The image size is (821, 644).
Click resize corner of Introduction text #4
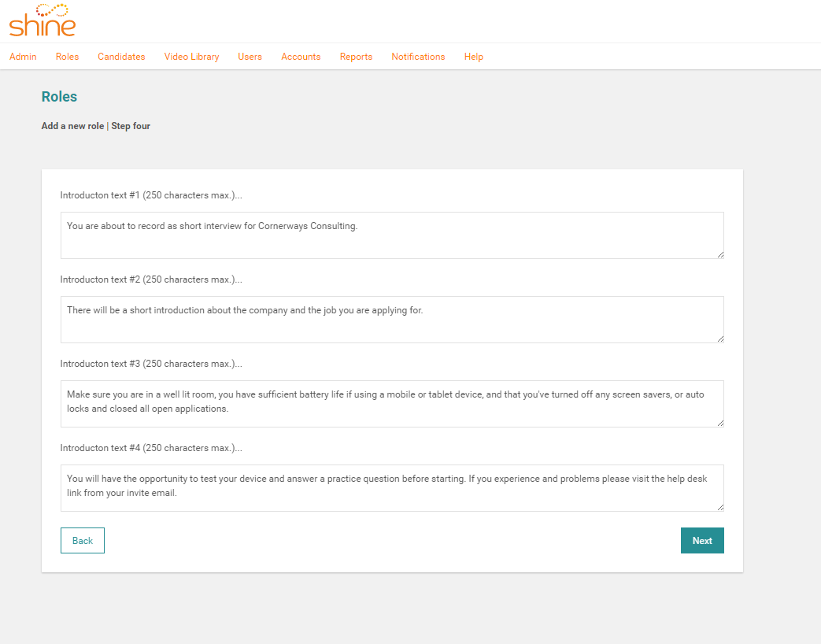point(719,507)
